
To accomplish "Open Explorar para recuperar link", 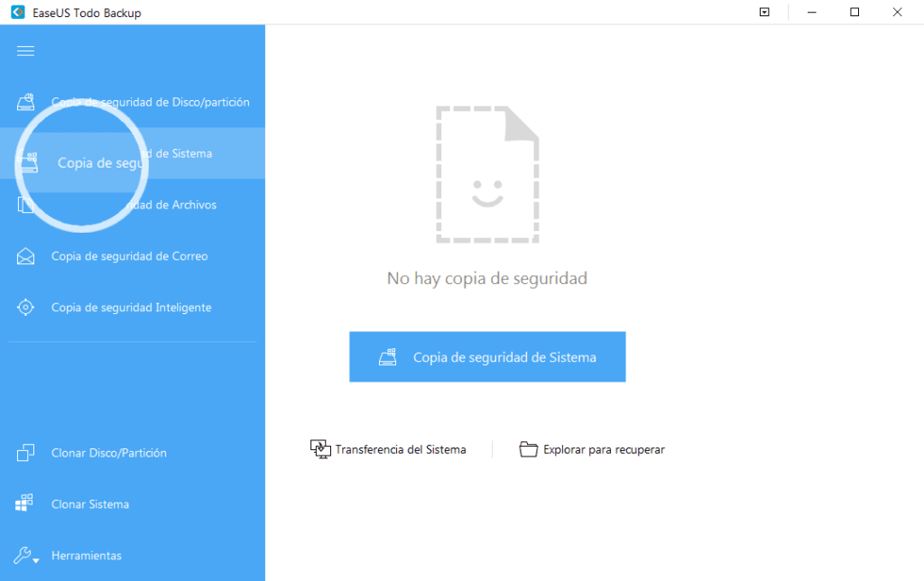I will coord(604,449).
